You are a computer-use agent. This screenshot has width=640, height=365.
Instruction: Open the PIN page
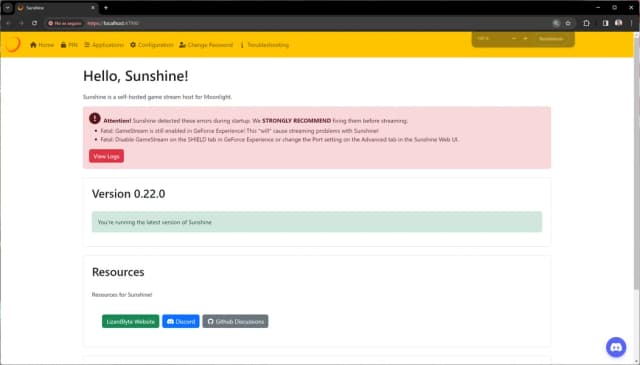(69, 45)
